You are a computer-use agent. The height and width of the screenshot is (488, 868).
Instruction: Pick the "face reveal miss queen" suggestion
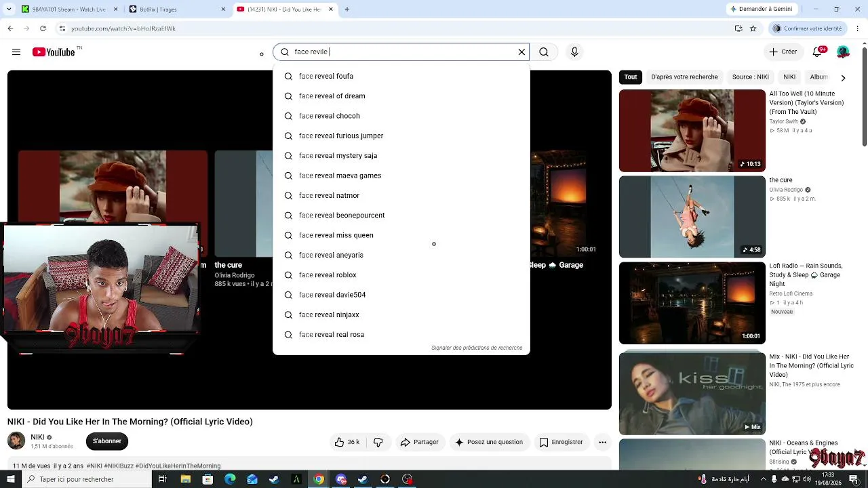401,235
